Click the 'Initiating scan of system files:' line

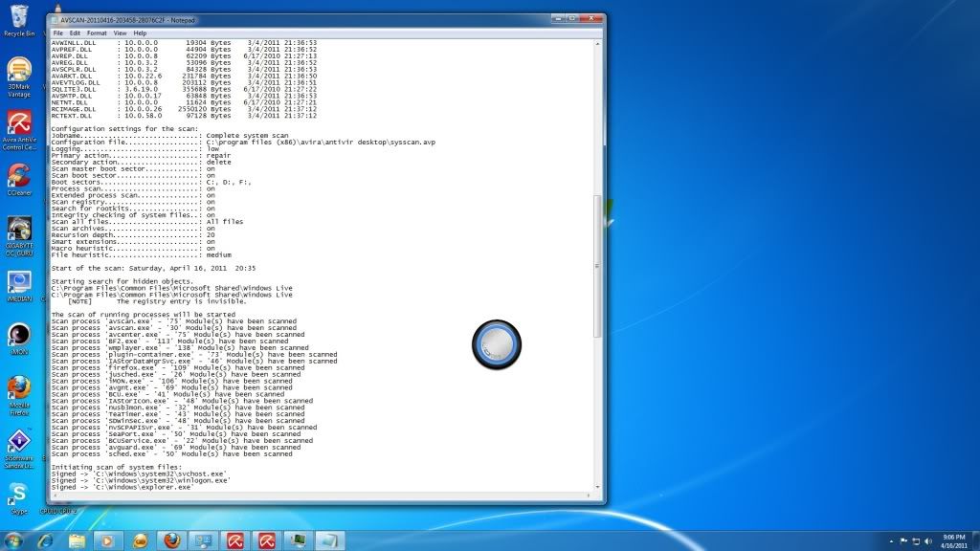(x=116, y=467)
